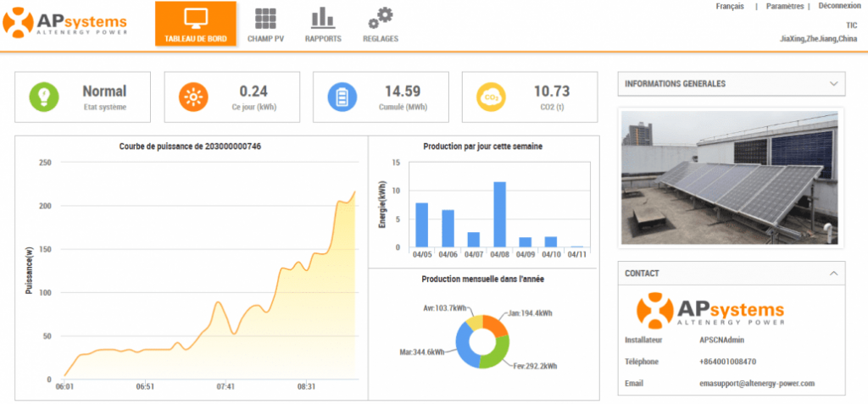Click the Déconnexion link
The width and height of the screenshot is (868, 404).
pyautogui.click(x=837, y=7)
